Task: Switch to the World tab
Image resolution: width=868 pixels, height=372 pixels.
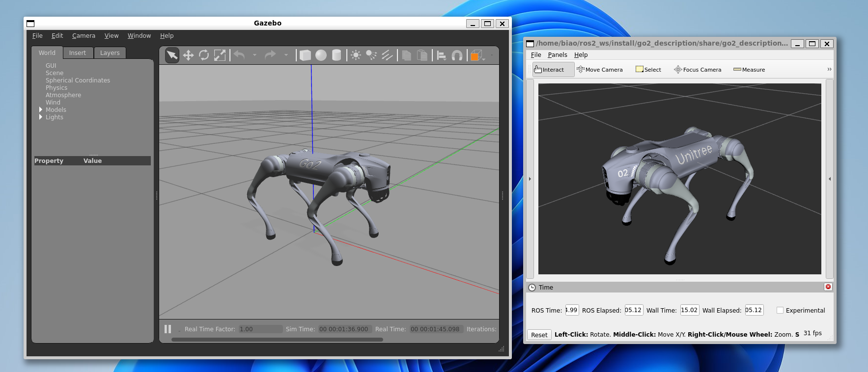Action: pyautogui.click(x=47, y=53)
